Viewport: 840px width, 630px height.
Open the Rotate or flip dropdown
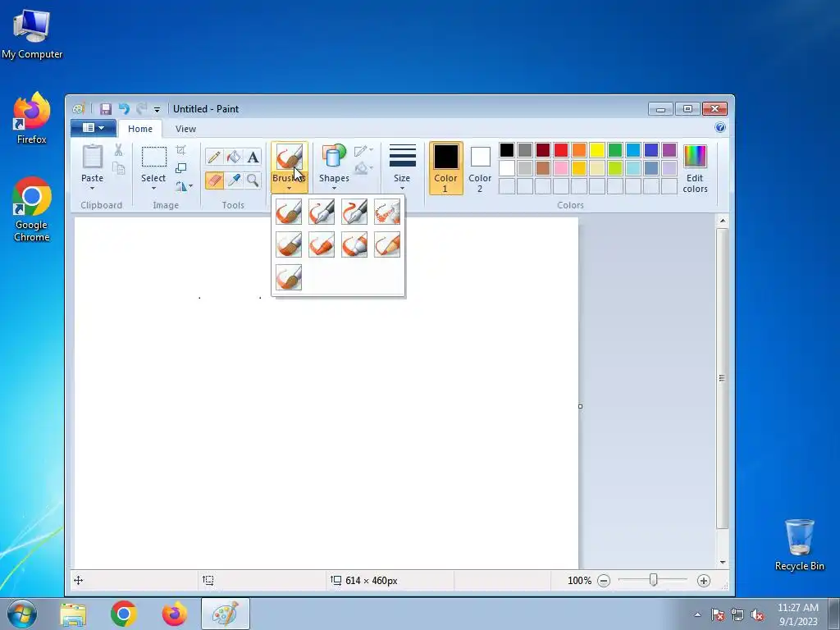tap(184, 186)
